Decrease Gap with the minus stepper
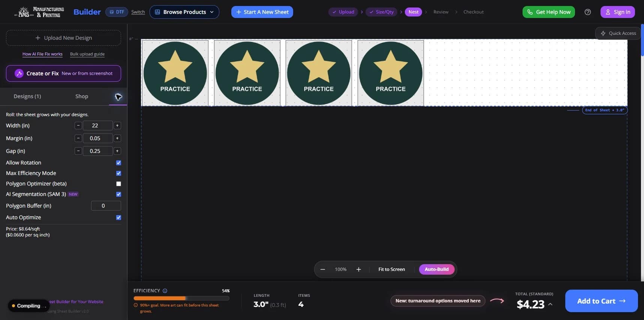The image size is (644, 320). (78, 151)
